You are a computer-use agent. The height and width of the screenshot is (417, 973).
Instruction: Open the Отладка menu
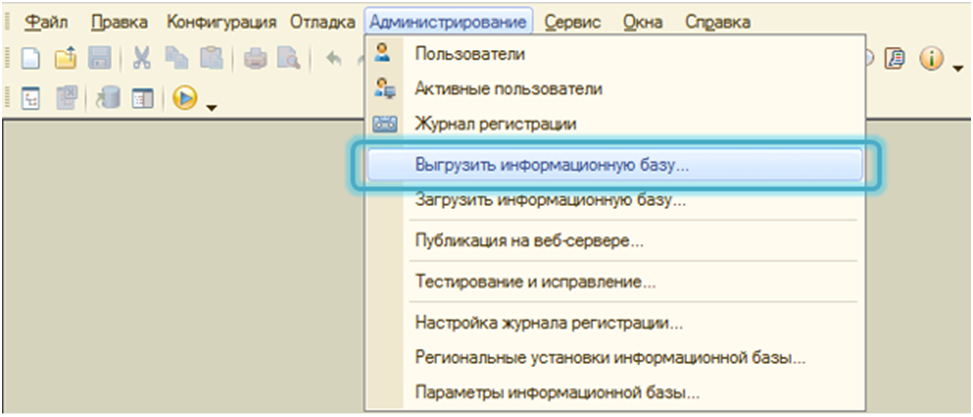coord(322,22)
